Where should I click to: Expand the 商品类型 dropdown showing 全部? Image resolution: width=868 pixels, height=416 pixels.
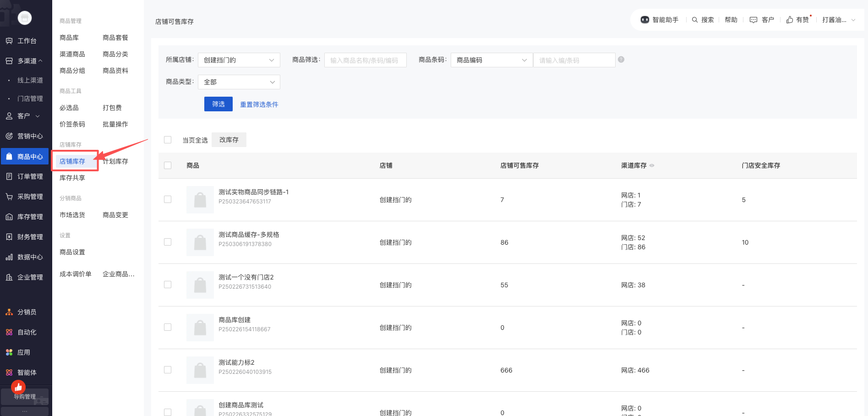(x=239, y=82)
